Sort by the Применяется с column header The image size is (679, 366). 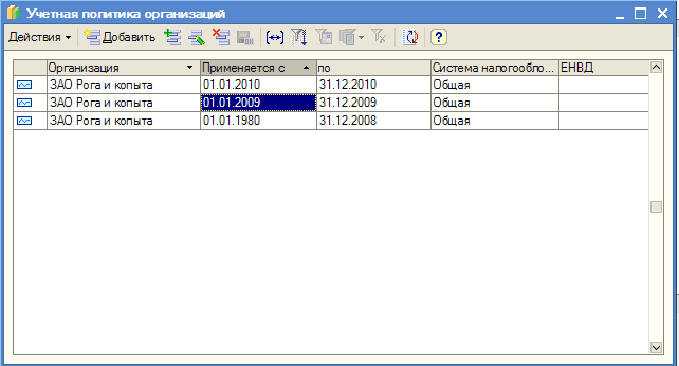[x=259, y=68]
